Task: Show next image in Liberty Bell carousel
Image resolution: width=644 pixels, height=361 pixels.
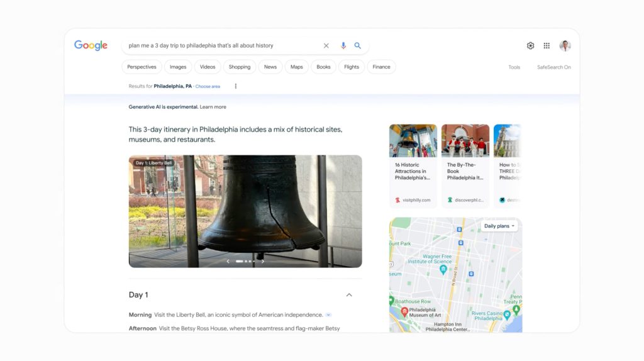Action: (x=263, y=261)
